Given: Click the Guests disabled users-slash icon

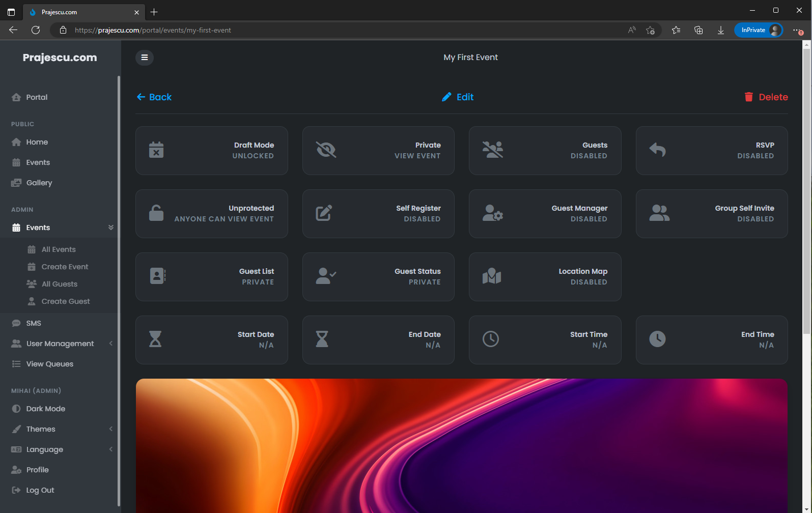Looking at the screenshot, I should (x=493, y=150).
